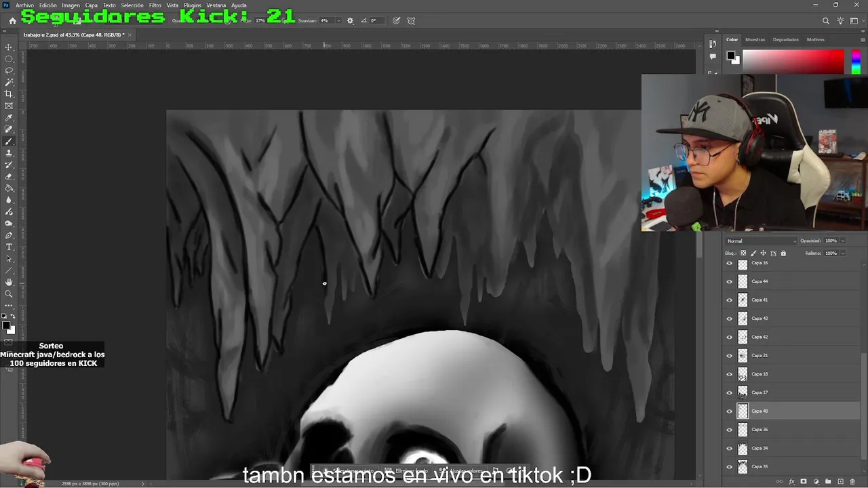Add adjustment layer half-circle icon
This screenshot has width=868, height=488.
816,482
